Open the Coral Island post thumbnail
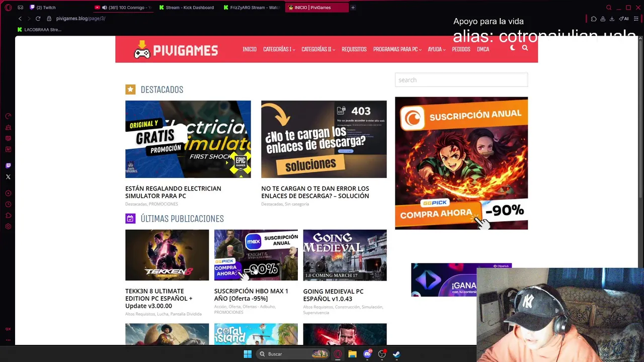The height and width of the screenshot is (362, 644). pos(256,334)
